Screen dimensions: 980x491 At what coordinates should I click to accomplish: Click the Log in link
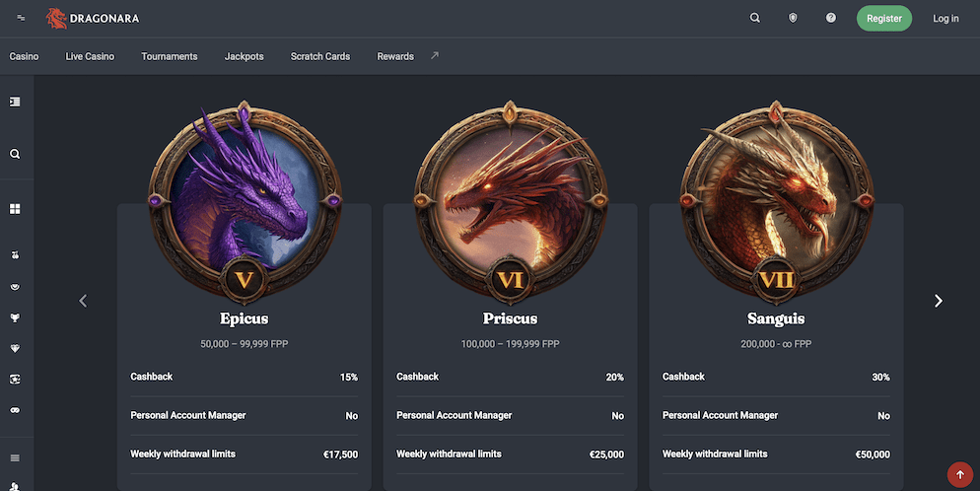tap(945, 19)
